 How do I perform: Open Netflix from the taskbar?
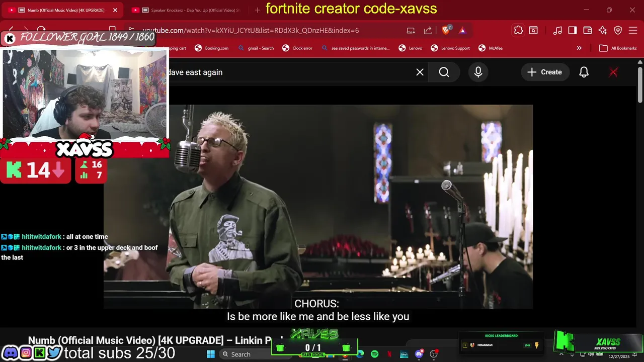(x=389, y=354)
